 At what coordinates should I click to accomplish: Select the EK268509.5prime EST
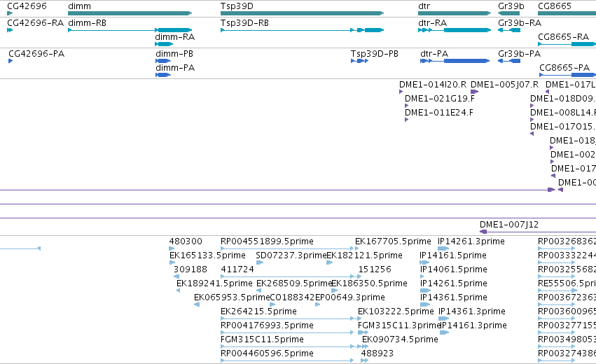tap(259, 290)
